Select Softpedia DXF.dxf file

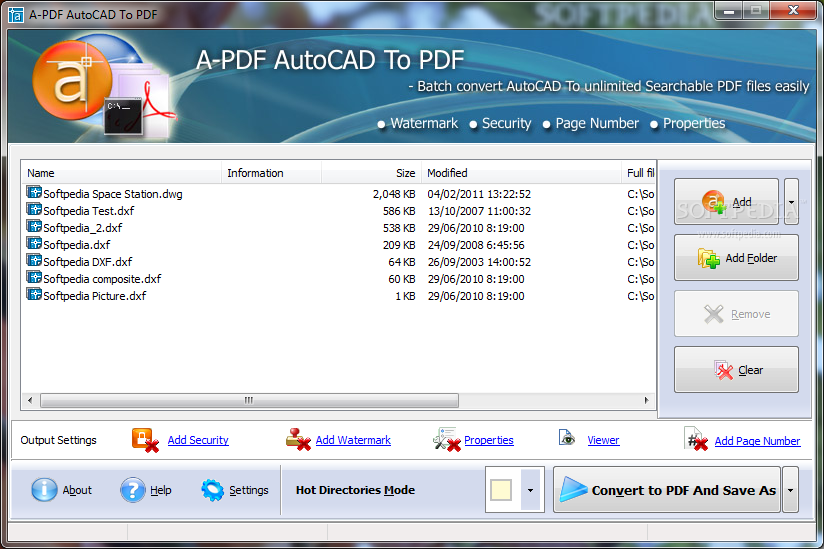88,262
